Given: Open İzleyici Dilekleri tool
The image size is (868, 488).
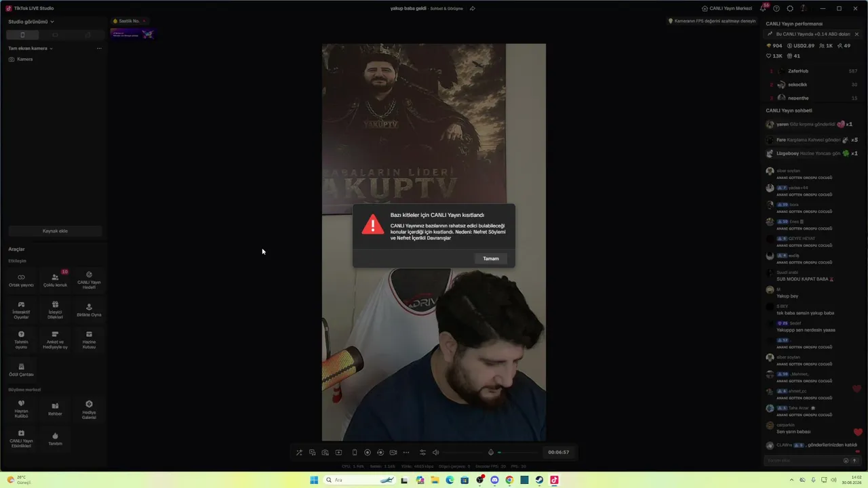Looking at the screenshot, I should 55,310.
